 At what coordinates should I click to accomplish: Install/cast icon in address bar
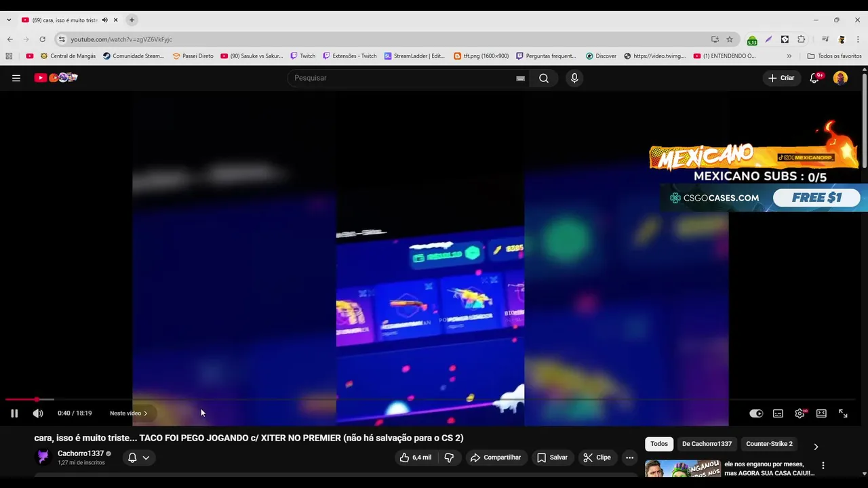tap(715, 39)
